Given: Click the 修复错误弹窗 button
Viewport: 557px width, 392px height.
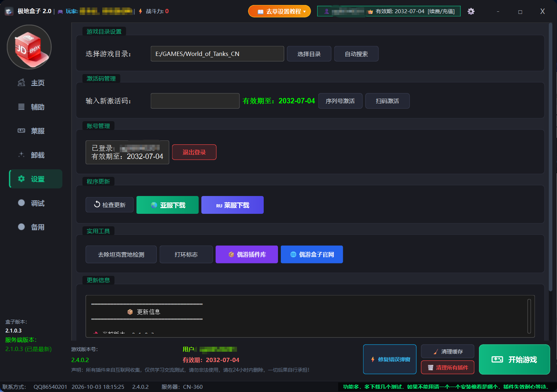Looking at the screenshot, I should click(x=390, y=359).
